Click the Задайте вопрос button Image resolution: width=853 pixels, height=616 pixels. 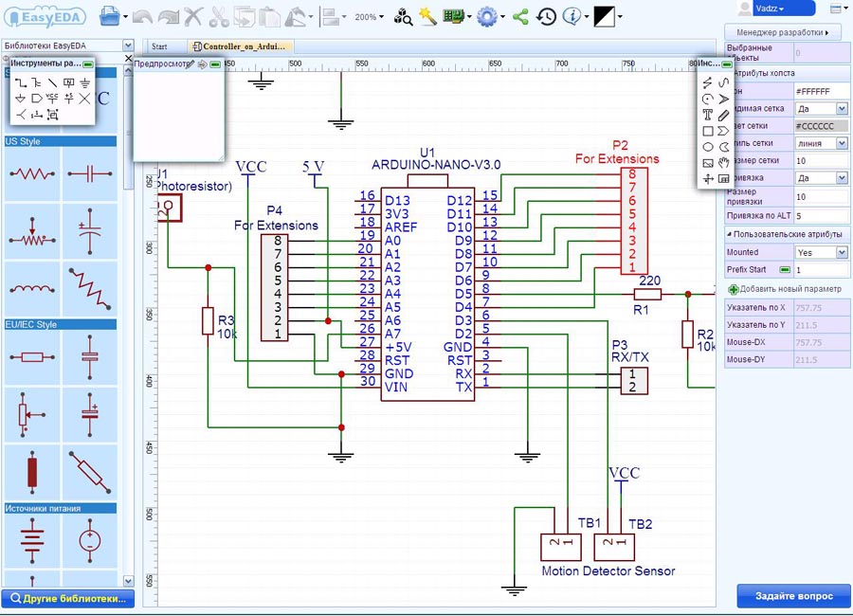point(793,596)
